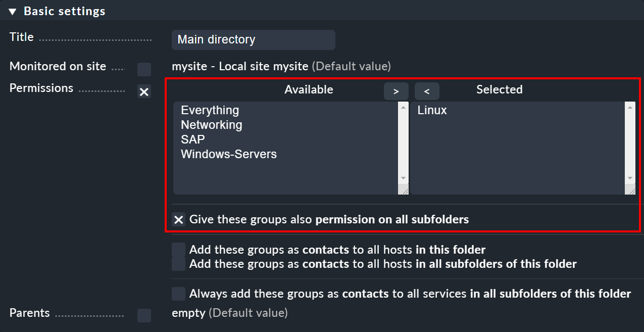Screen dimensions: 644x332
Task: Select Everything in the Available list
Action: [210, 110]
